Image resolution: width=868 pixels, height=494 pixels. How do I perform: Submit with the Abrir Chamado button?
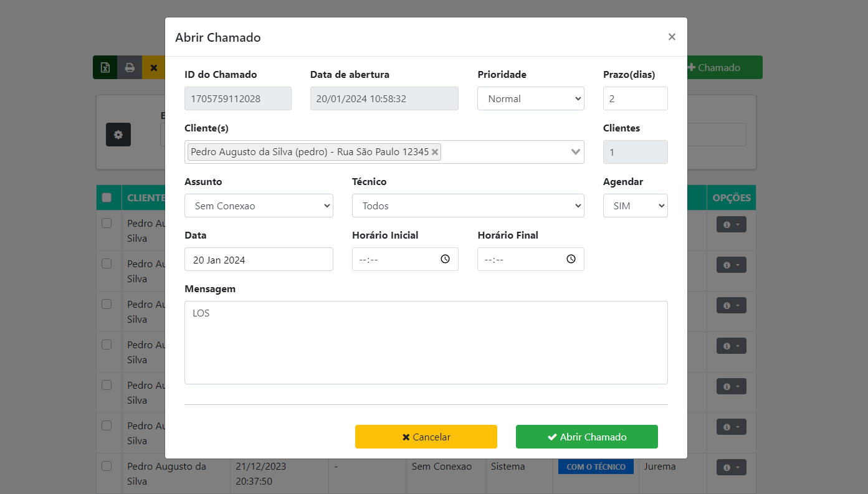pos(586,437)
